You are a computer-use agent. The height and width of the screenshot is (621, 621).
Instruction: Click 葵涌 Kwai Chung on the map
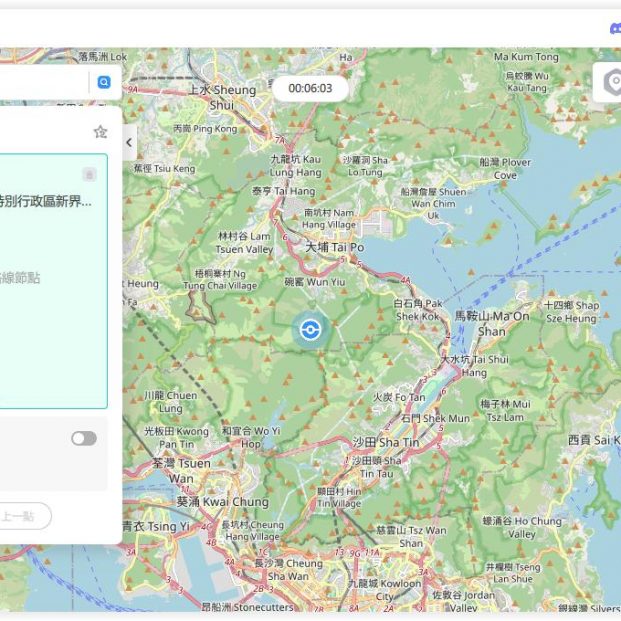pos(221,501)
